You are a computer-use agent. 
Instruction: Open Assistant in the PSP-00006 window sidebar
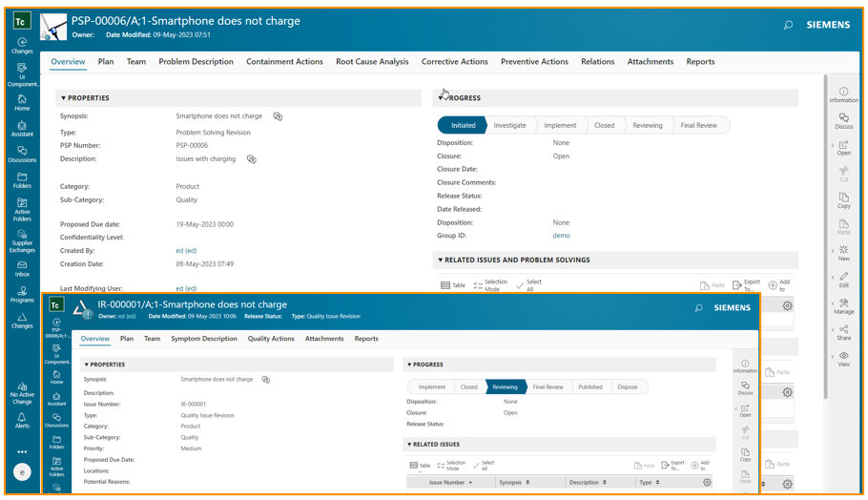pos(22,129)
